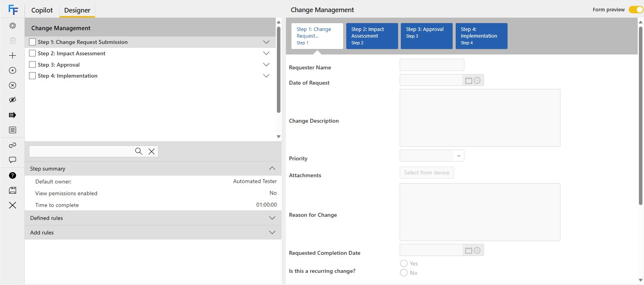This screenshot has height=285, width=644.
Task: Open the Priority dropdown
Action: [x=432, y=156]
